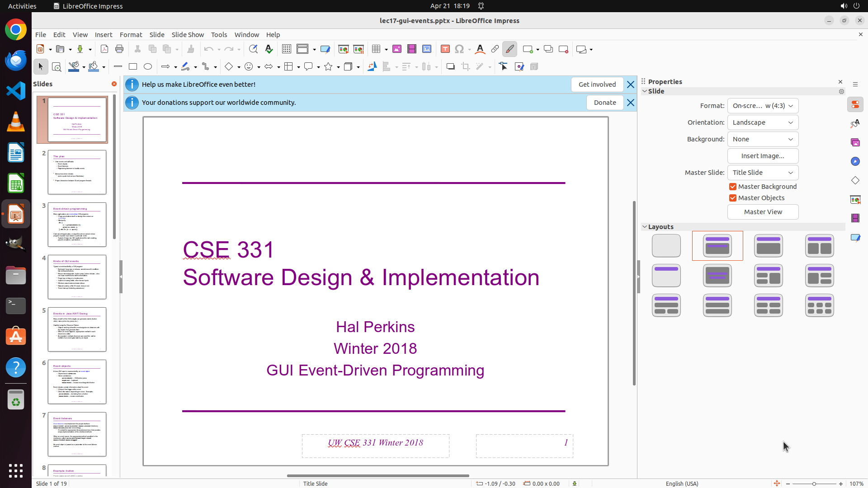The image size is (868, 488).
Task: Open the Format menu
Action: (131, 35)
